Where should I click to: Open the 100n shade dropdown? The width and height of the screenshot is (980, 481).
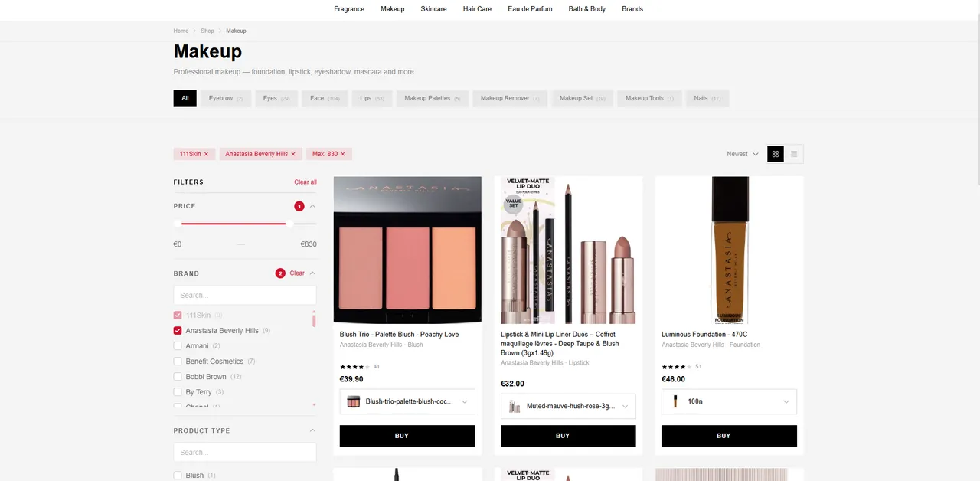pyautogui.click(x=729, y=401)
